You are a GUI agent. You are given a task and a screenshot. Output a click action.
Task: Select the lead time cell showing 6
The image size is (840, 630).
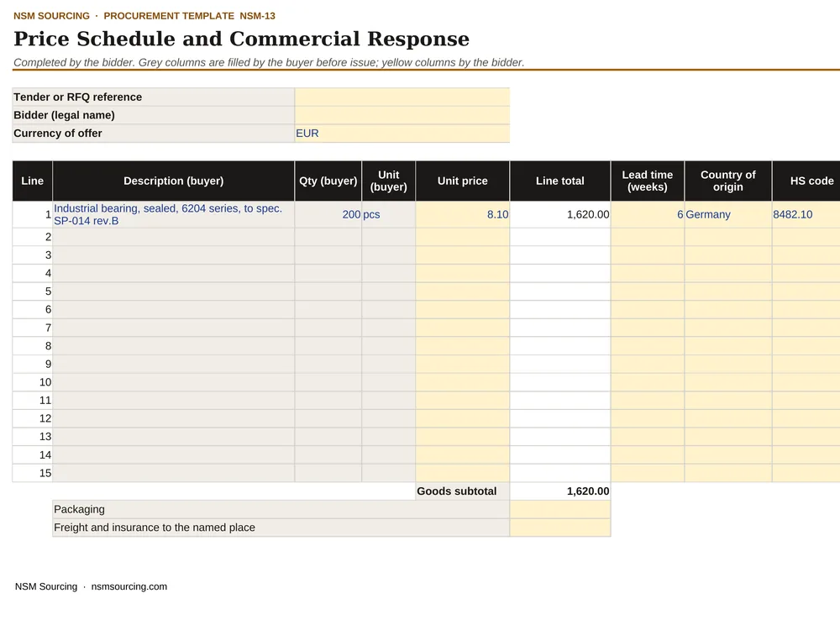click(647, 214)
